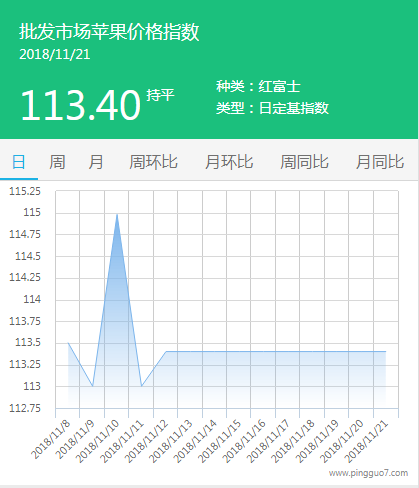Viewport: 419px width, 488px height.
Task: Click the y-axis label 112.75
Action: [x=25, y=408]
